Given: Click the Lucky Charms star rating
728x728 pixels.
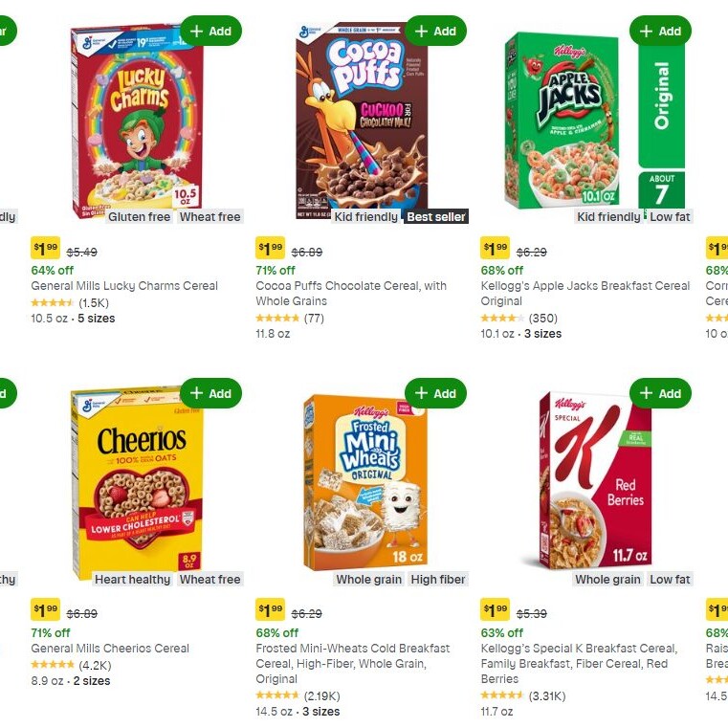Looking at the screenshot, I should tap(53, 302).
